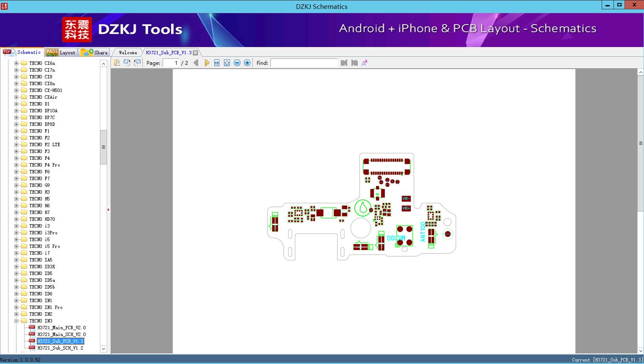Click the PDF icon of H3721_Main_PCB_V2.0
The width and height of the screenshot is (644, 364).
[32, 328]
